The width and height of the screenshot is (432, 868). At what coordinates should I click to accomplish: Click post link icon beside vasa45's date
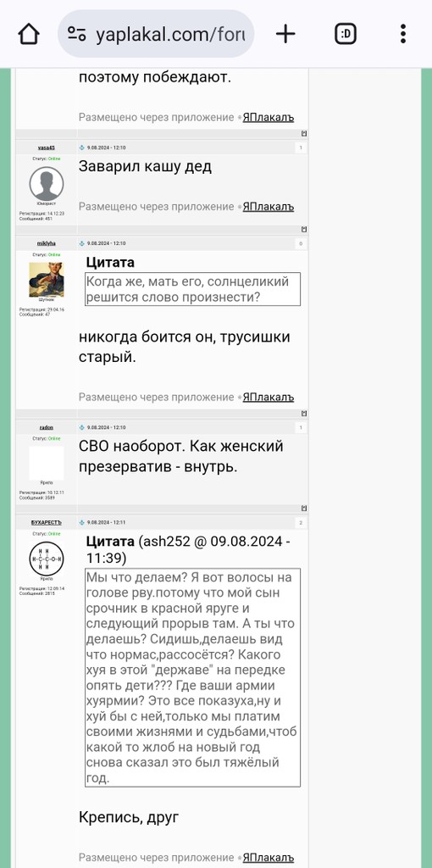point(82,147)
